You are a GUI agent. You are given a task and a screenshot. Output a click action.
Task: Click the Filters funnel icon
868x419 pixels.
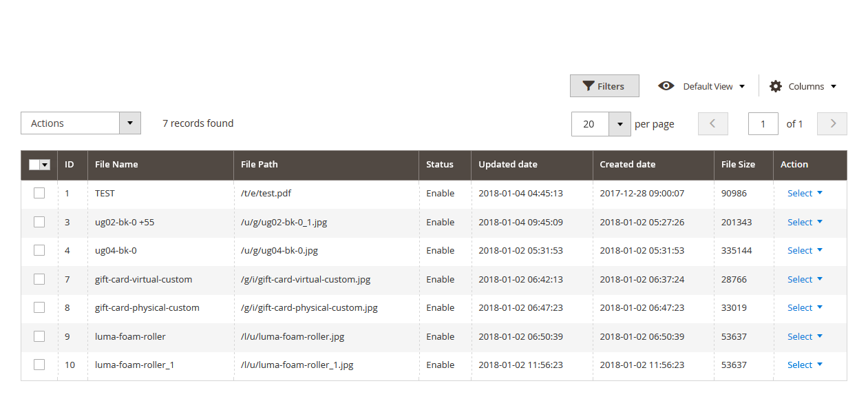589,86
